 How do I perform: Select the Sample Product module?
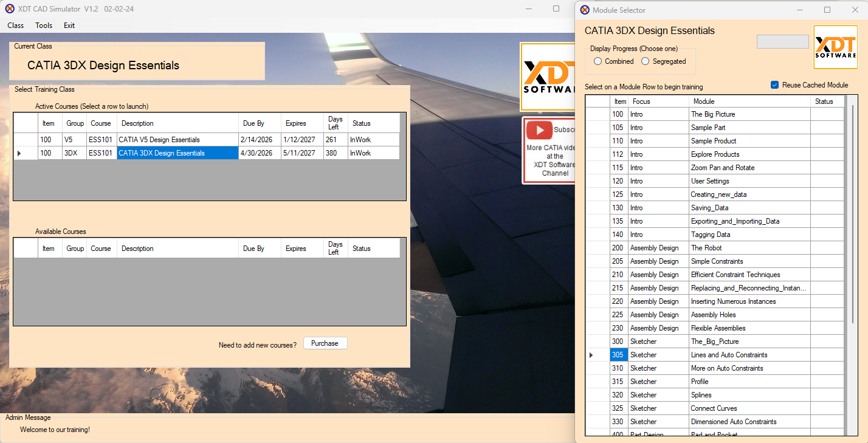pyautogui.click(x=715, y=141)
